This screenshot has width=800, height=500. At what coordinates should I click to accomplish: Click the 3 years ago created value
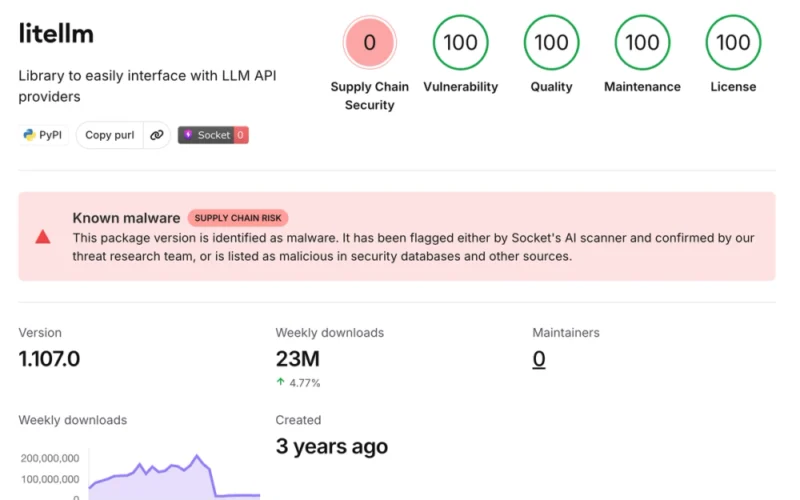click(x=332, y=446)
